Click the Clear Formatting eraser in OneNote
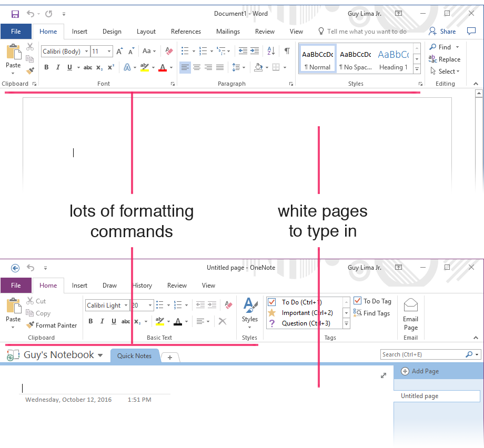 (228, 305)
